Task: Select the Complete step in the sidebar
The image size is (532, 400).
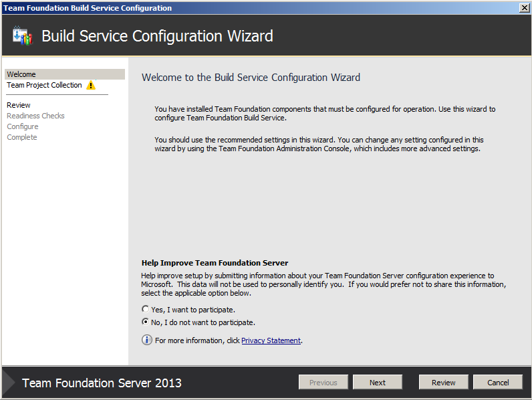Action: 22,137
